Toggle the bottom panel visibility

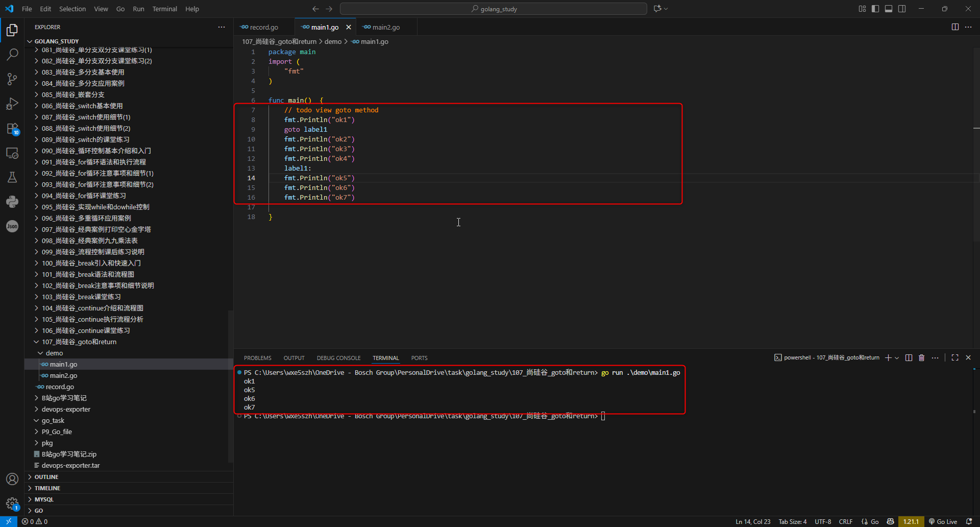click(x=889, y=9)
